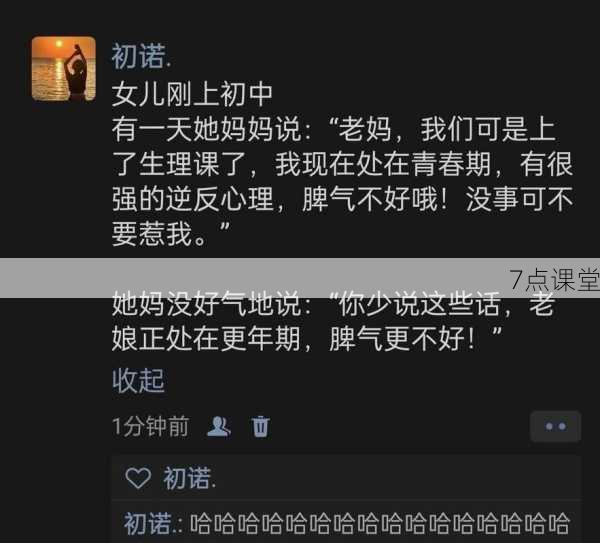Open the sunset profile avatar
Image resolution: width=600 pixels, height=543 pixels.
click(x=64, y=69)
